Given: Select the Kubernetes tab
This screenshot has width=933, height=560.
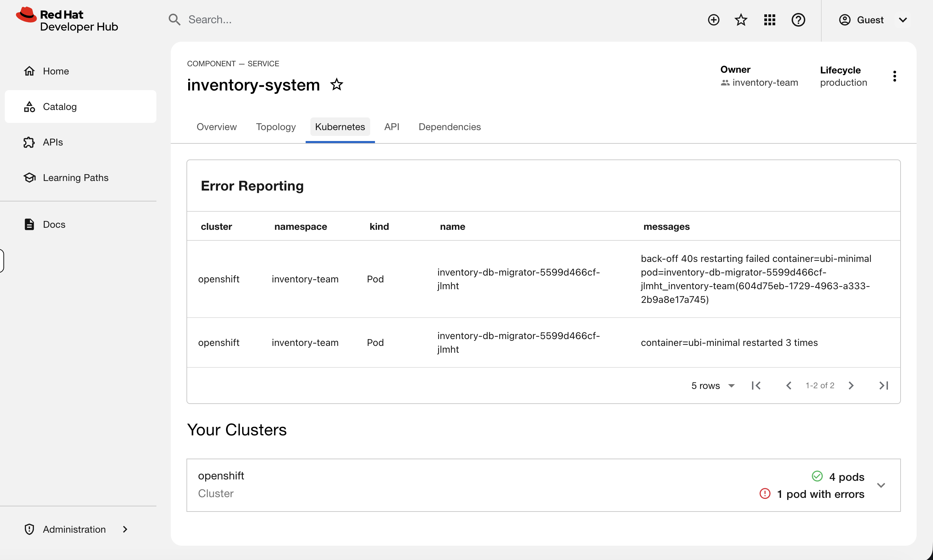Looking at the screenshot, I should (x=340, y=127).
